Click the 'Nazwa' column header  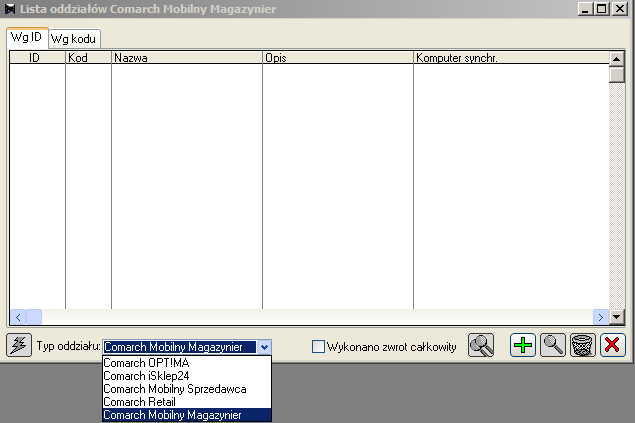[x=187, y=57]
